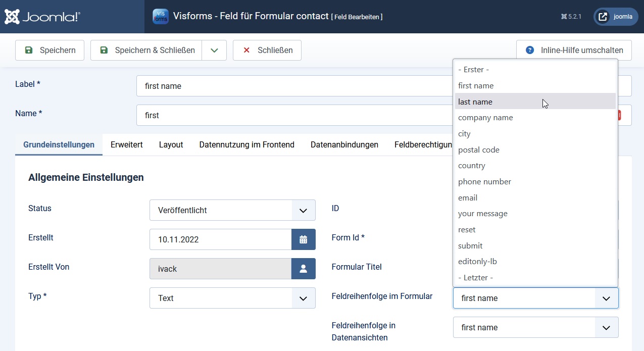Open calendar picker for Erstellt date
The image size is (644, 351).
303,239
